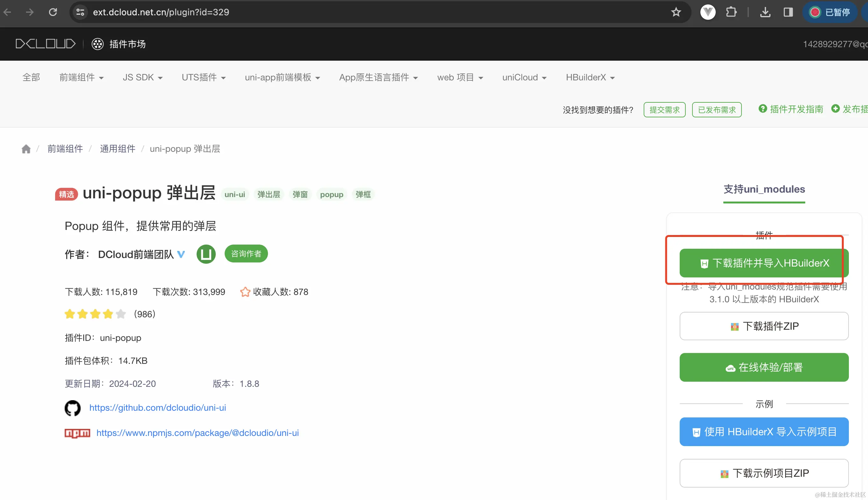This screenshot has height=500, width=868.
Task: Select the 全部 category menu item
Action: [x=31, y=77]
